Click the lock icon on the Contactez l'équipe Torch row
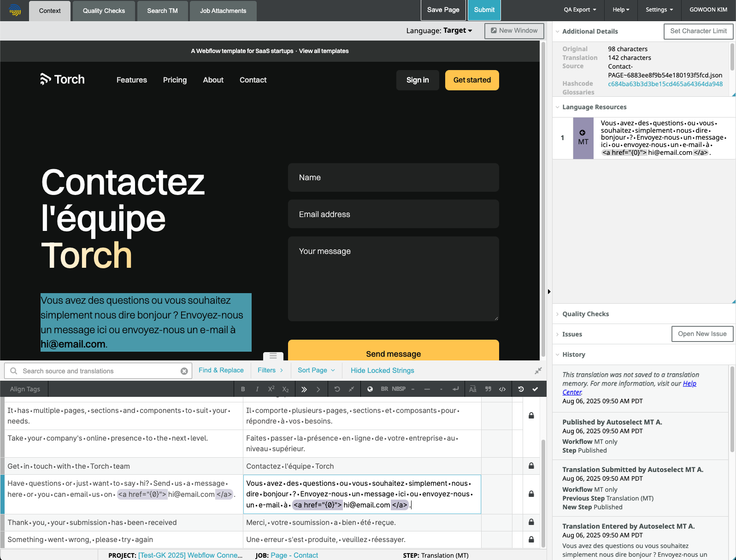Screen dimensions: 736x560 pyautogui.click(x=531, y=466)
